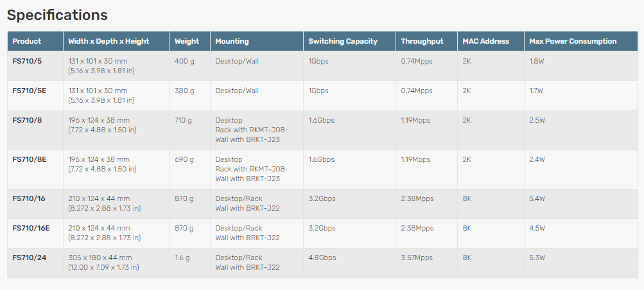
Task: Click the FS710/24 product name
Action: point(30,258)
